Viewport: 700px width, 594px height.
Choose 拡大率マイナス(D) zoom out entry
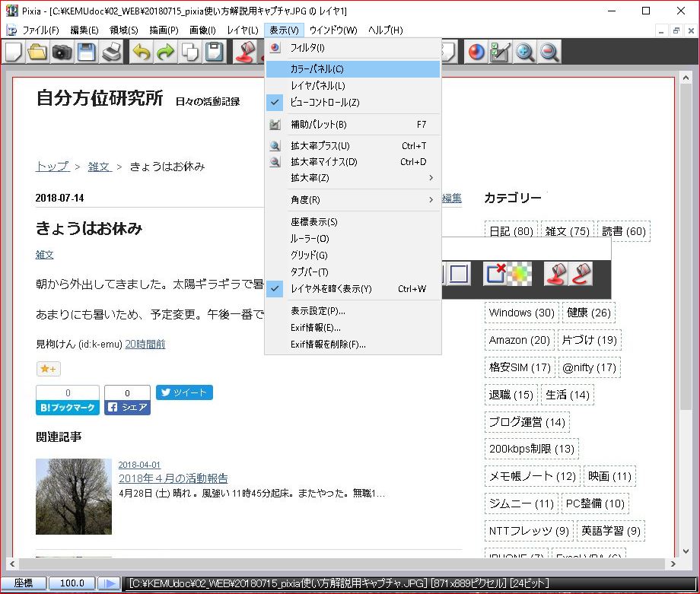click(x=353, y=162)
